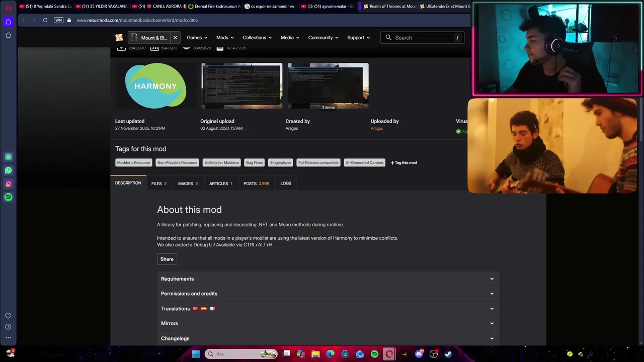Open bookmarks star in Opera sidebar
The height and width of the screenshot is (362, 644).
[x=8, y=35]
